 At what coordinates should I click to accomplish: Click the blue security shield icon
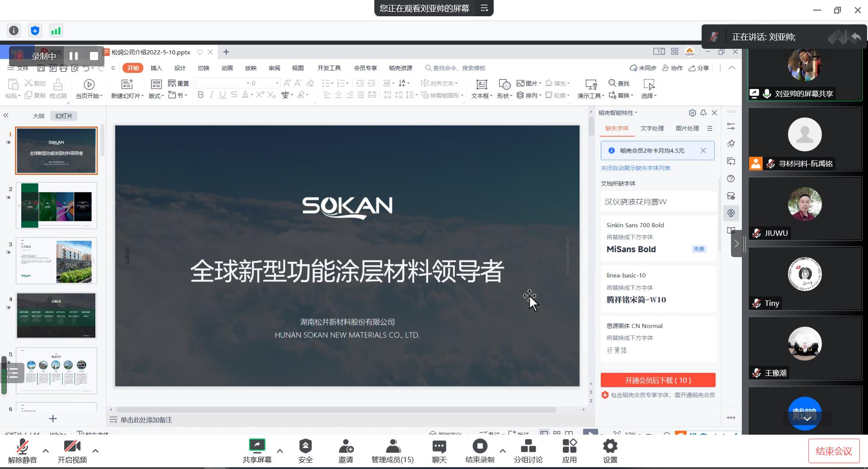click(x=35, y=31)
